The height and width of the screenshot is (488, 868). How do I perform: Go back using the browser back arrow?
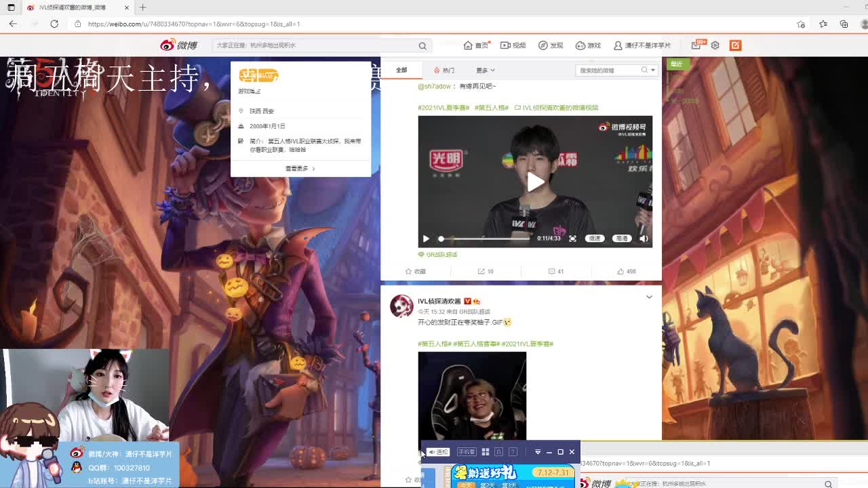[x=13, y=24]
